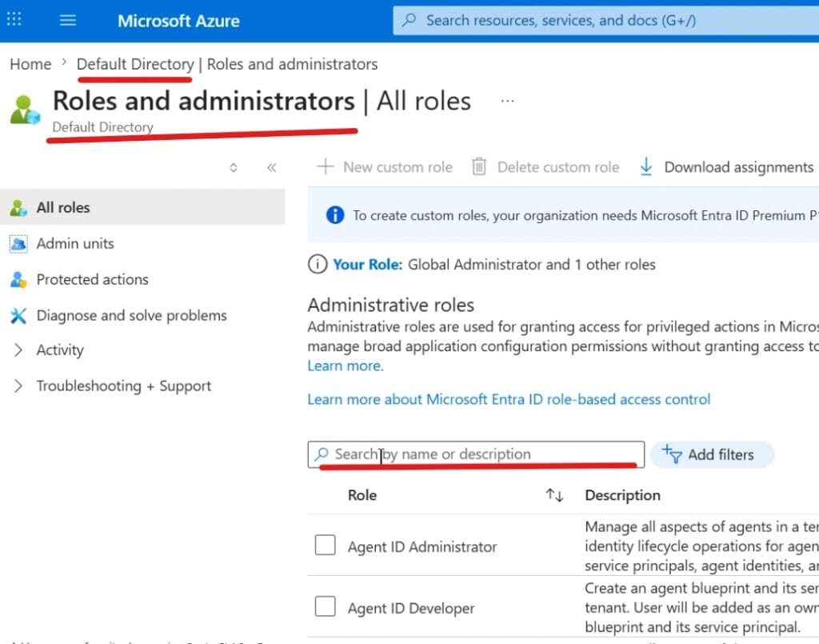Open the Agent ID Administrator role
The image size is (819, 644).
click(x=422, y=547)
